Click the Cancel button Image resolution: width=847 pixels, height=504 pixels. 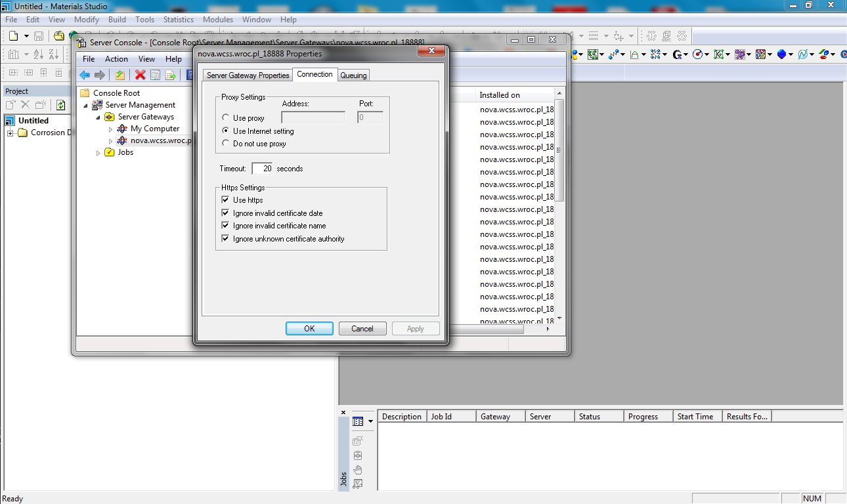[x=362, y=329]
